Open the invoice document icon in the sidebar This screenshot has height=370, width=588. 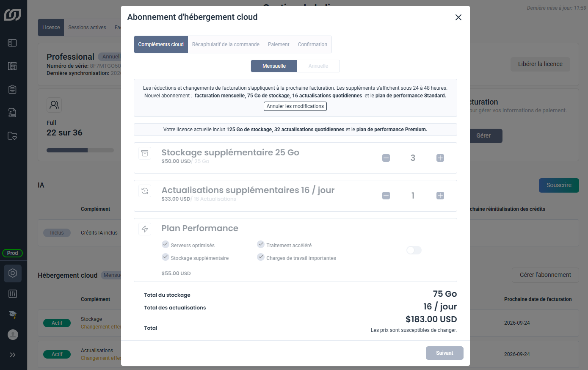point(12,113)
